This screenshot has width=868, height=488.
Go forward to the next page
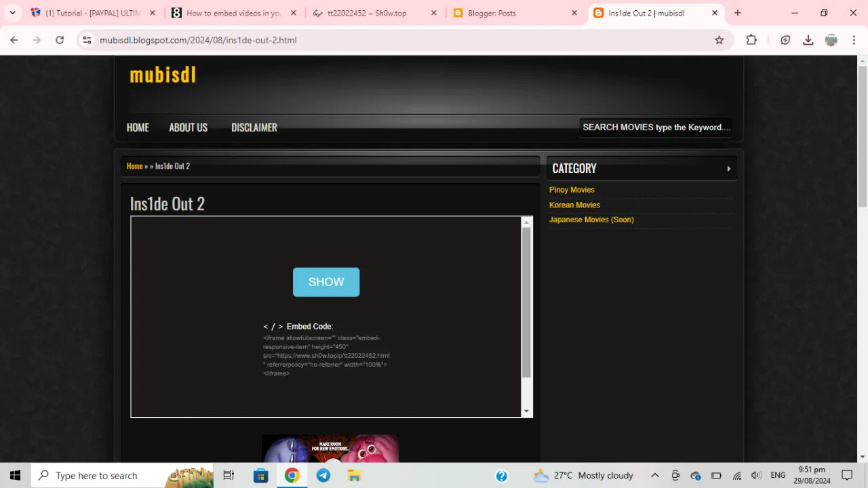pyautogui.click(x=37, y=40)
